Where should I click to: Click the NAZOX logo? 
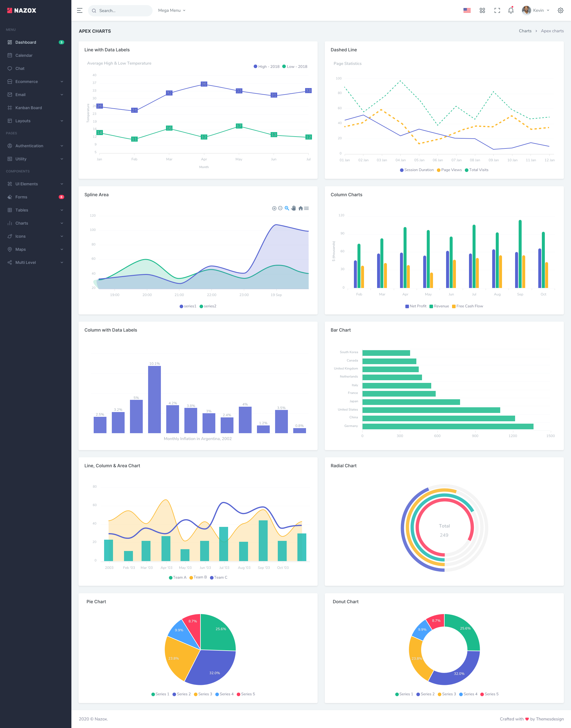22,10
